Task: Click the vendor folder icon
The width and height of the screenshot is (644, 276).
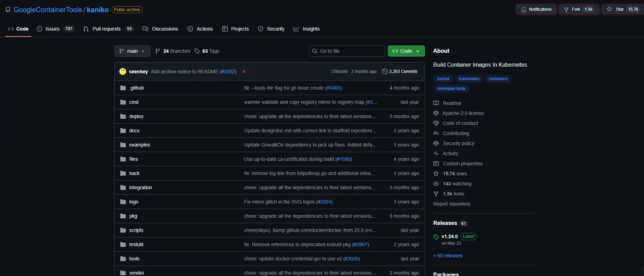Action: 123,273
